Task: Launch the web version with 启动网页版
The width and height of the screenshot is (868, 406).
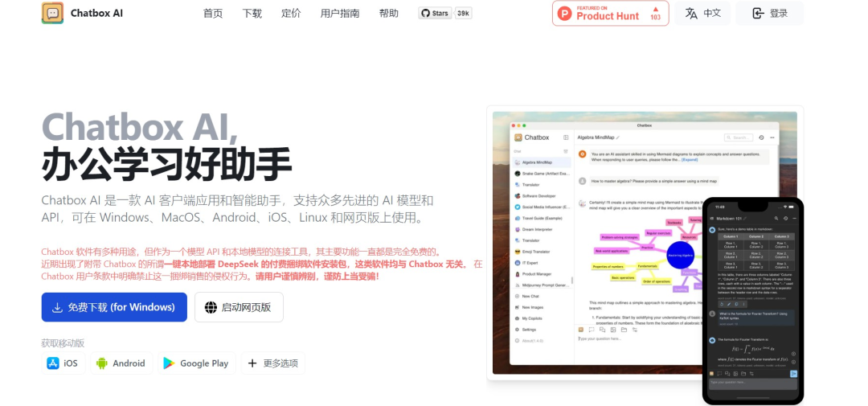Action: pos(240,307)
